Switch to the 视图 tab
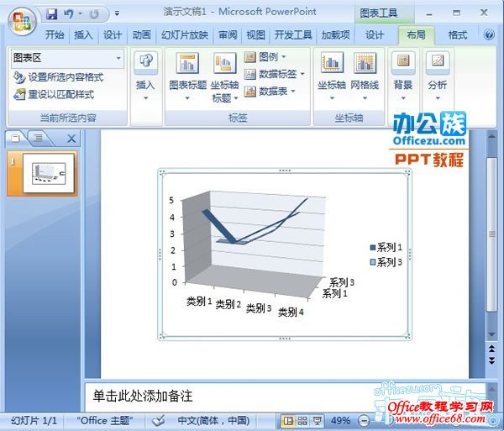504x431 pixels. coord(255,34)
